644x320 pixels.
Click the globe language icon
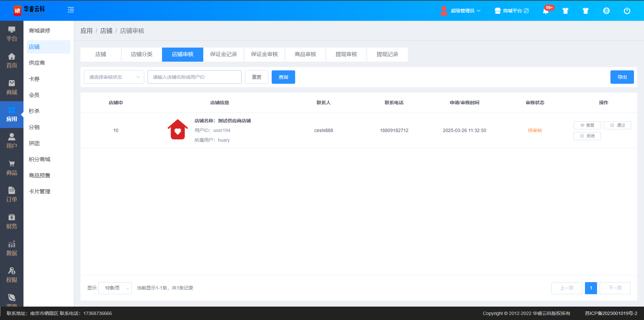[606, 11]
